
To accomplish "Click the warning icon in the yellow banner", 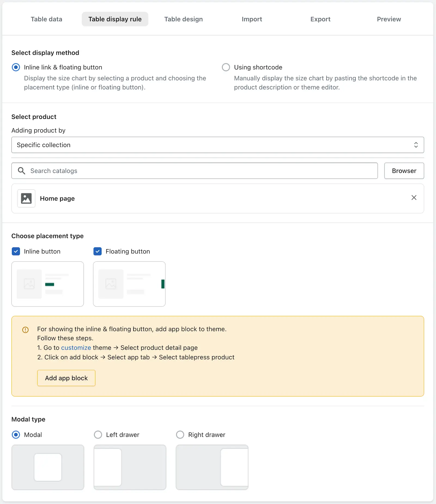I will 25,330.
